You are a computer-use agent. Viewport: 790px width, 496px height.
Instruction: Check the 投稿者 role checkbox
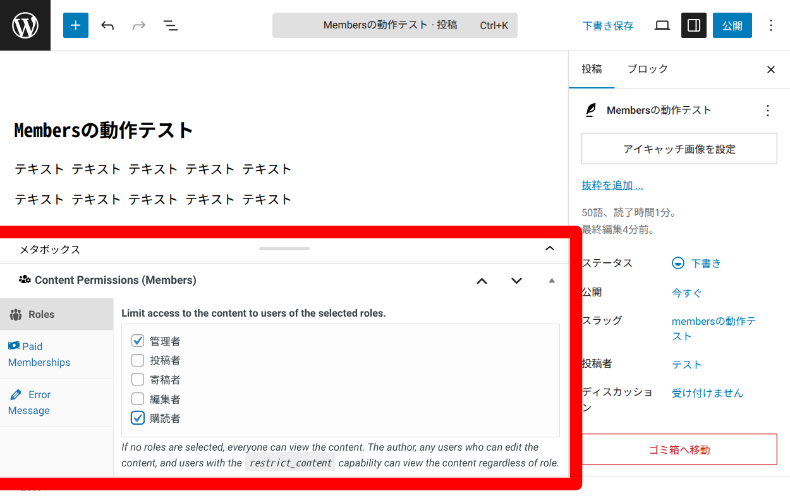[138, 360]
